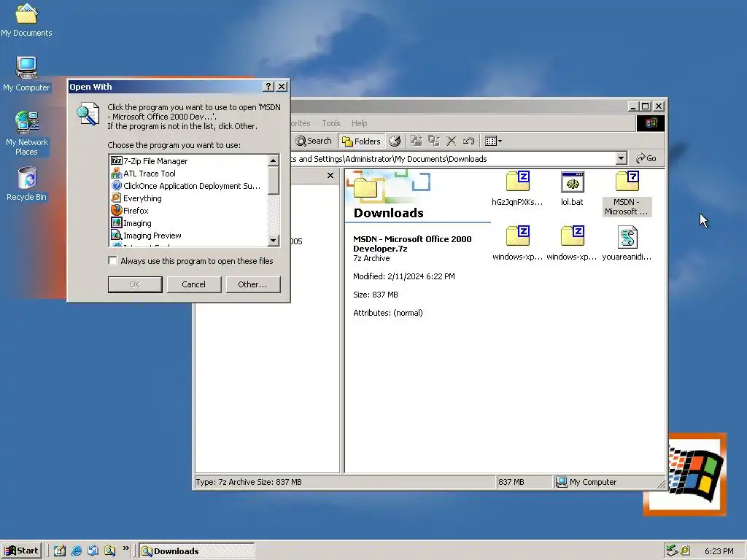Image resolution: width=747 pixels, height=560 pixels.
Task: Check Always use this program option
Action: [112, 260]
